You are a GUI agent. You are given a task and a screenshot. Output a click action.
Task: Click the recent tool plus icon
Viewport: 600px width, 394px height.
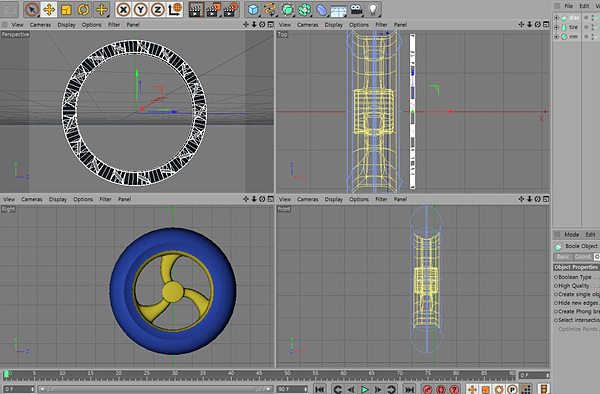pyautogui.click(x=101, y=10)
